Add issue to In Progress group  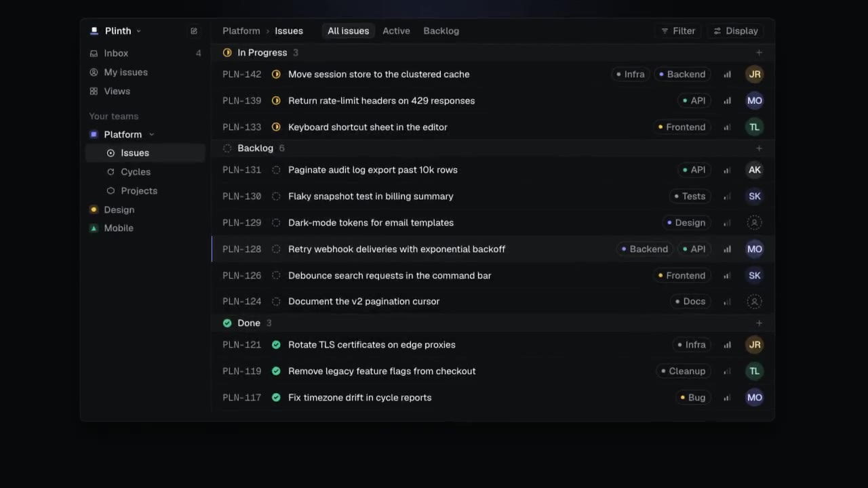pyautogui.click(x=759, y=53)
